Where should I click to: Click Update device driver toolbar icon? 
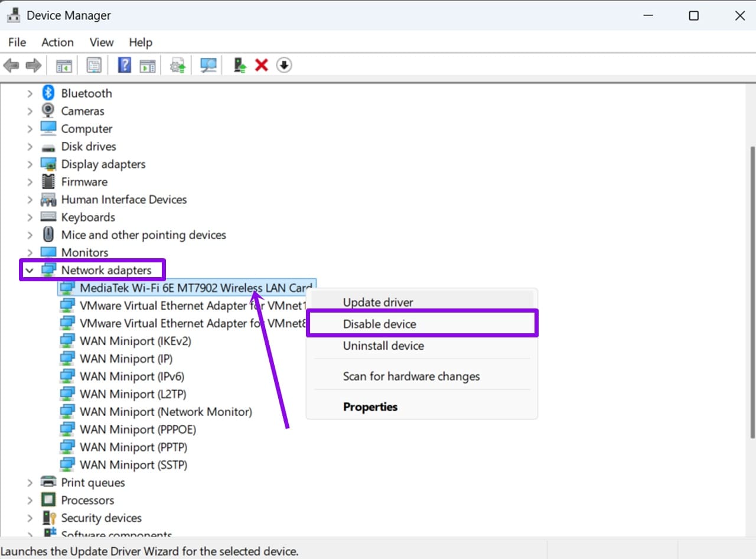[178, 65]
